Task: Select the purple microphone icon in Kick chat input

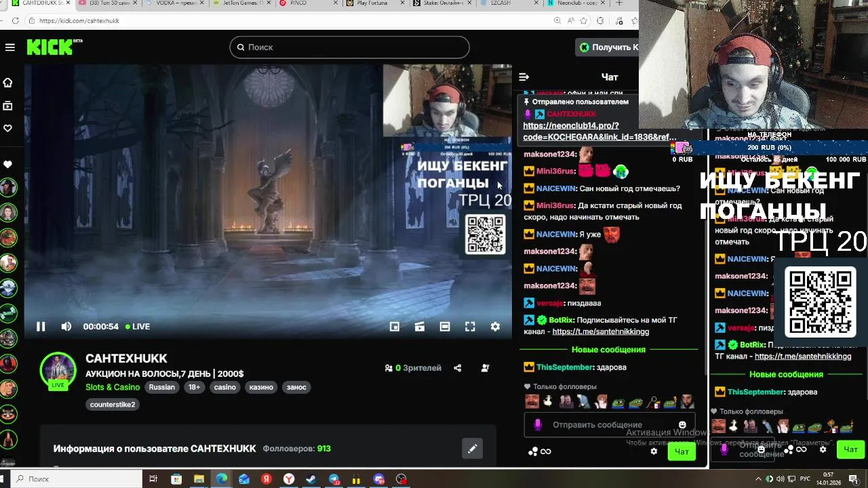Action: [538, 425]
